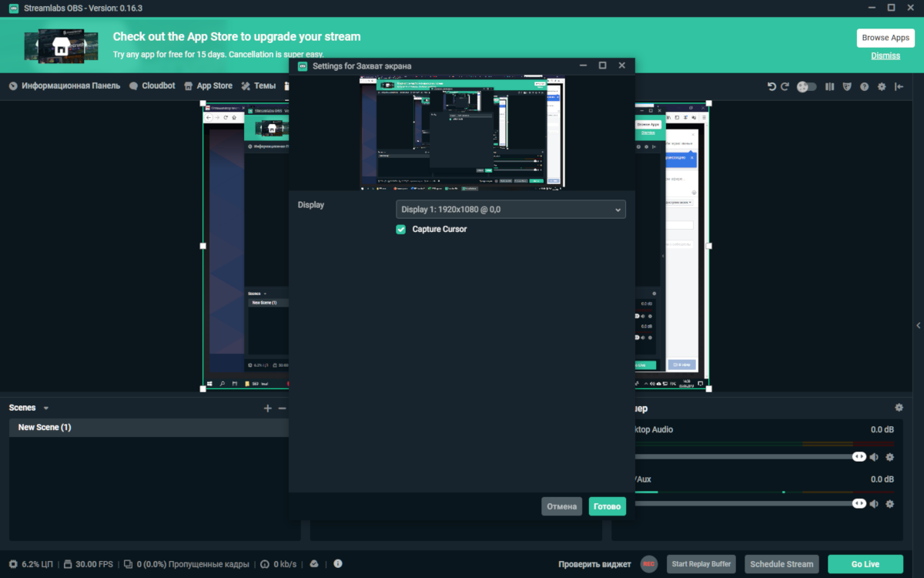Click the undo arrow in the top toolbar
The image size is (924, 578).
(x=772, y=87)
